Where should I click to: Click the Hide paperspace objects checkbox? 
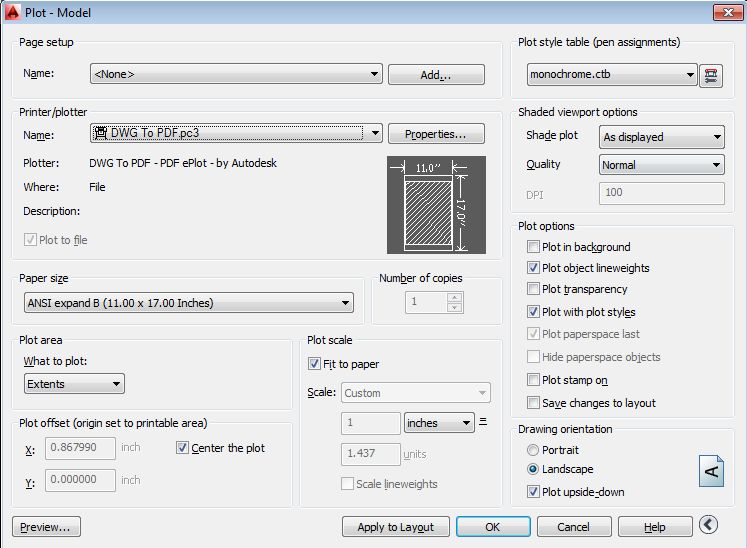point(533,356)
